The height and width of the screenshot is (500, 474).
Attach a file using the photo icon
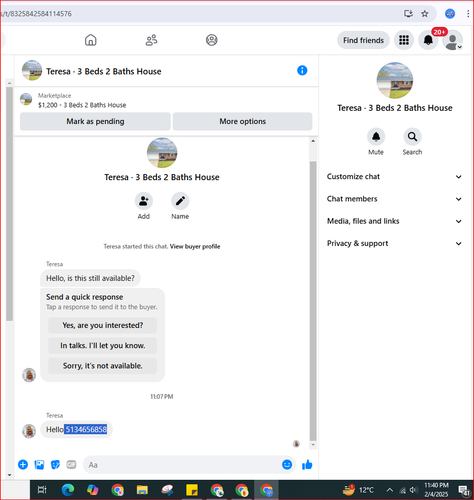[x=39, y=464]
